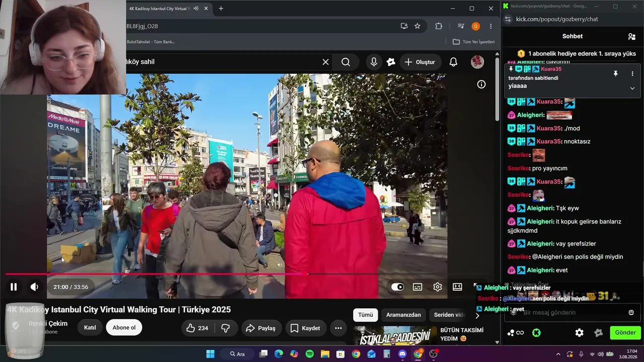Share video via Paylaş button

click(261, 328)
